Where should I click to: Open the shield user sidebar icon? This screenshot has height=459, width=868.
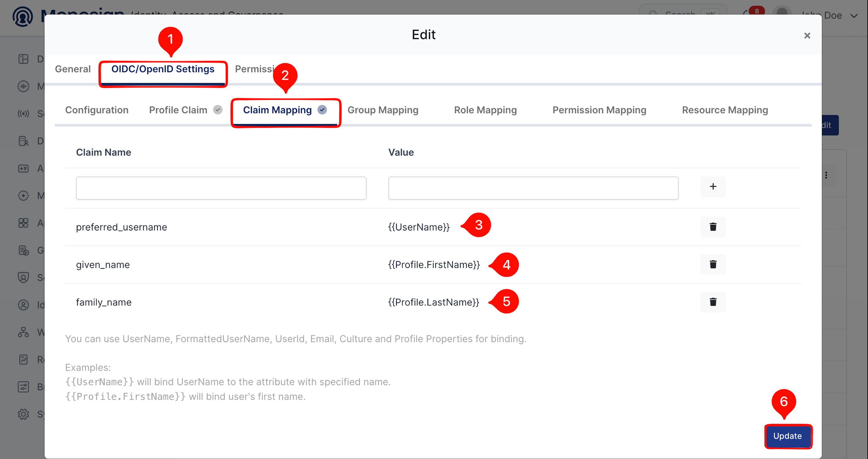[x=23, y=277]
